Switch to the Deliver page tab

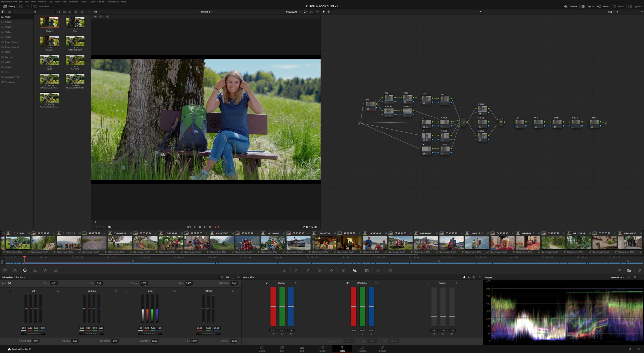tap(382, 349)
